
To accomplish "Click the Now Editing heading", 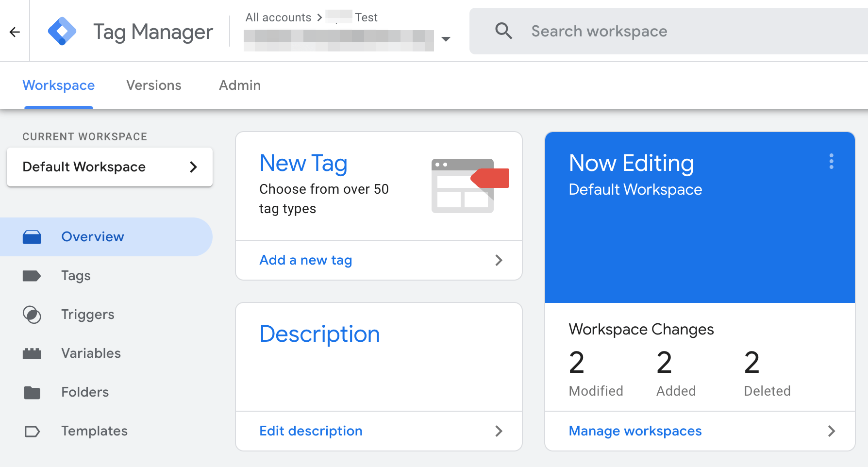I will point(631,163).
